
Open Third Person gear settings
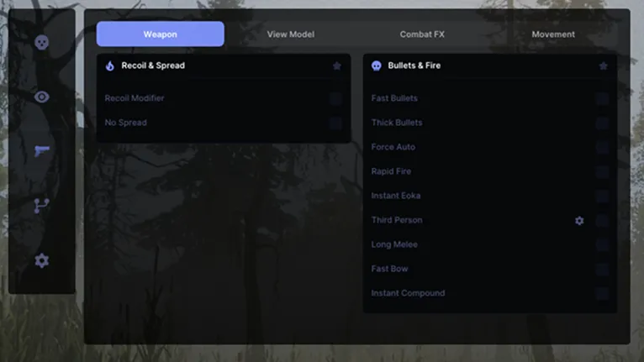[x=579, y=220]
